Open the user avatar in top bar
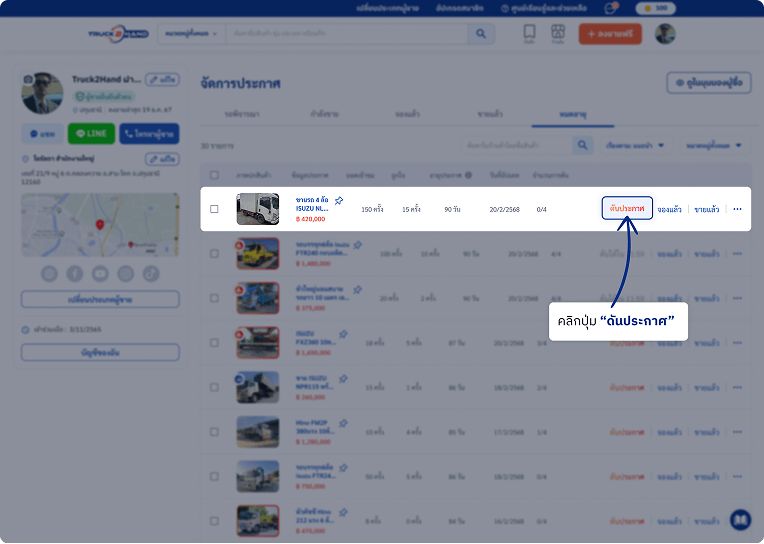 665,34
